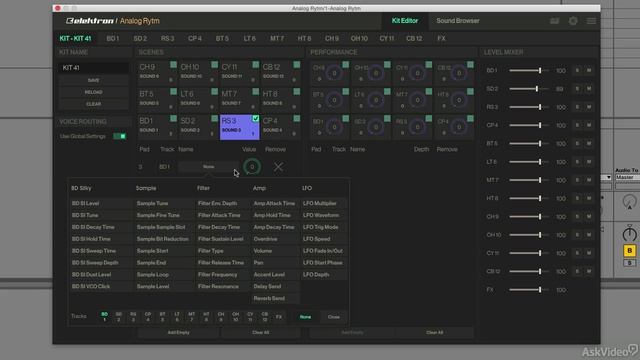Click the CB12 performance knob
The image size is (640, 360).
pyautogui.click(x=459, y=73)
